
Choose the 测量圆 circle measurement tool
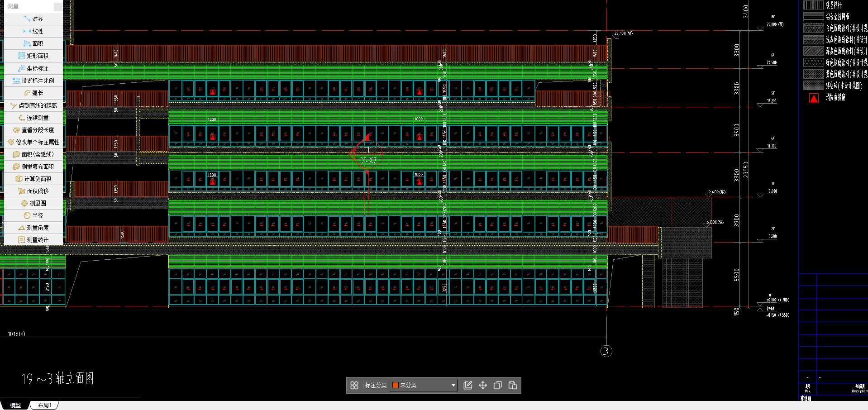pos(33,203)
